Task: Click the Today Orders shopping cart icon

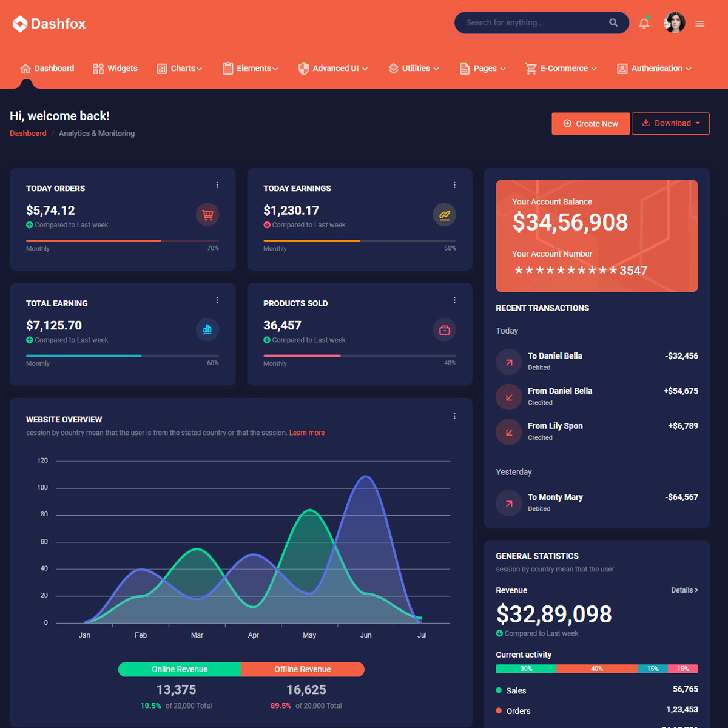Action: (x=207, y=215)
